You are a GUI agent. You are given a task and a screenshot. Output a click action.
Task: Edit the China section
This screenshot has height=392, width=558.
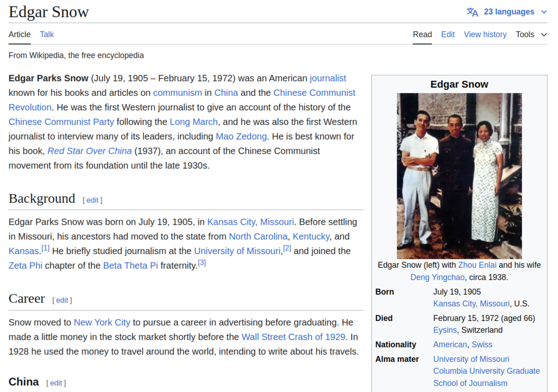coord(56,383)
